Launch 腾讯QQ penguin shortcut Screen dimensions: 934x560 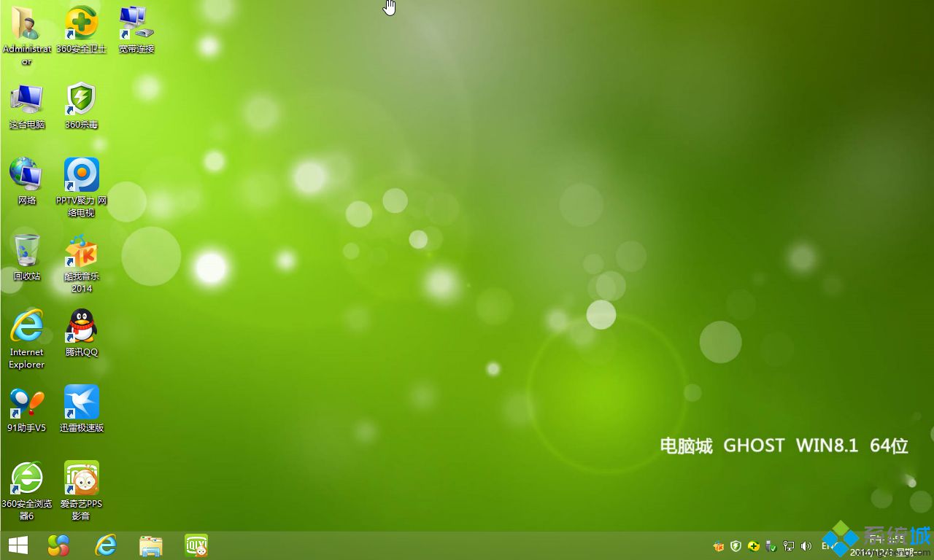(x=81, y=327)
